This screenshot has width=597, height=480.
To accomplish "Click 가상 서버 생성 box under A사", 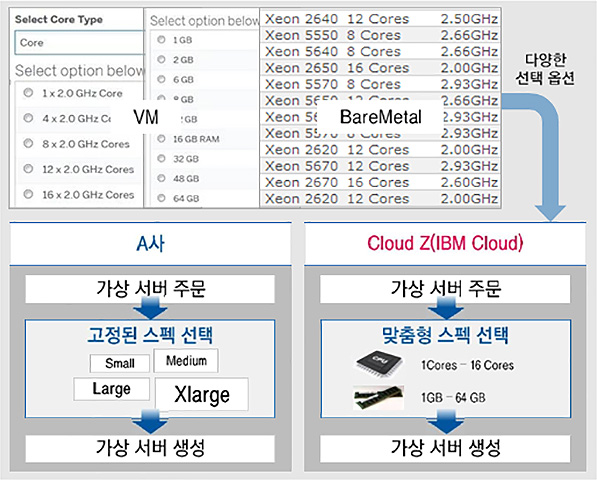I will (150, 449).
